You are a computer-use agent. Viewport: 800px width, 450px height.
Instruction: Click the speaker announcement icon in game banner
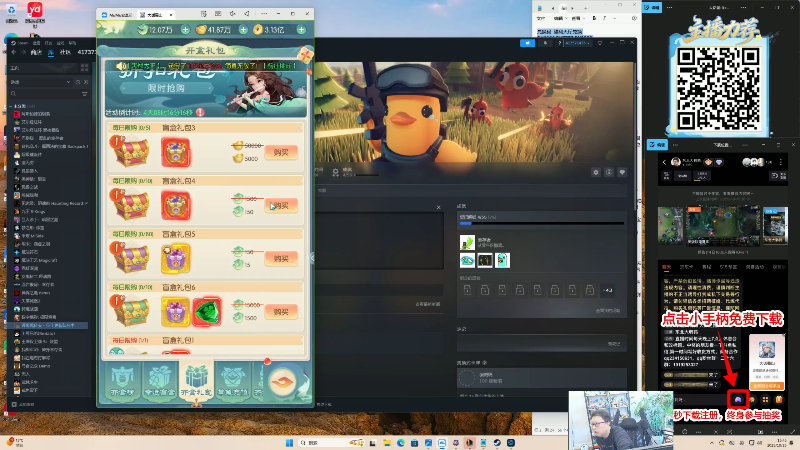(x=120, y=66)
